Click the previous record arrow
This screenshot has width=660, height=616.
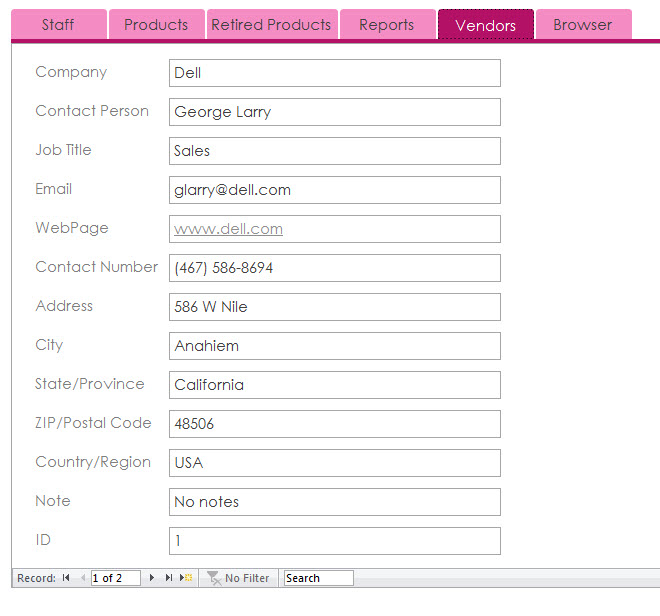(82, 578)
